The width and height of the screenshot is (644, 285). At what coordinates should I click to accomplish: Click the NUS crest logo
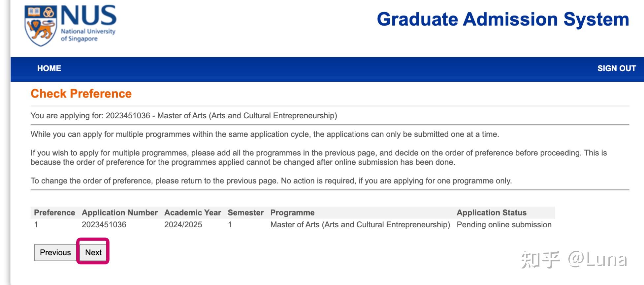[x=41, y=26]
